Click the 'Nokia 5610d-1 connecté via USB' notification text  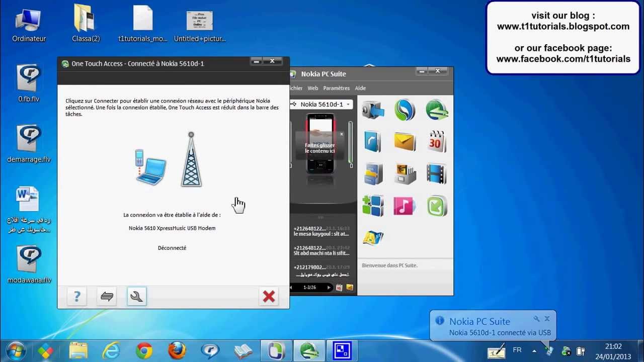coord(500,332)
